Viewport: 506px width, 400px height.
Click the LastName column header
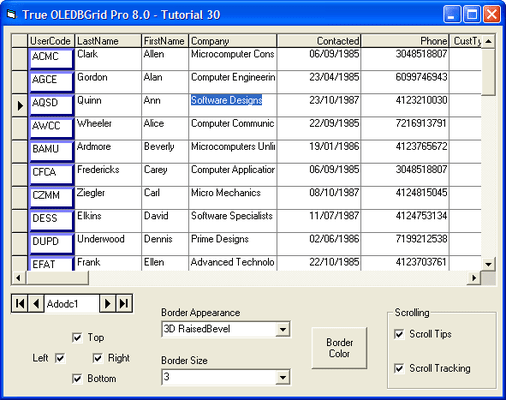pyautogui.click(x=108, y=41)
